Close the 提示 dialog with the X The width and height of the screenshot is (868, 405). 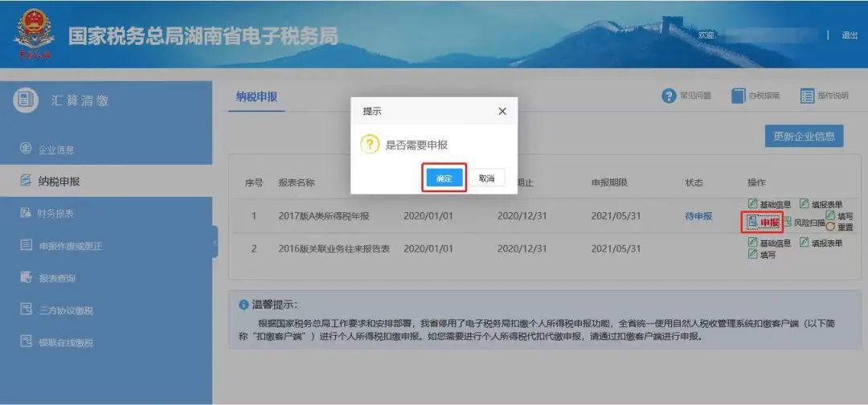point(502,111)
